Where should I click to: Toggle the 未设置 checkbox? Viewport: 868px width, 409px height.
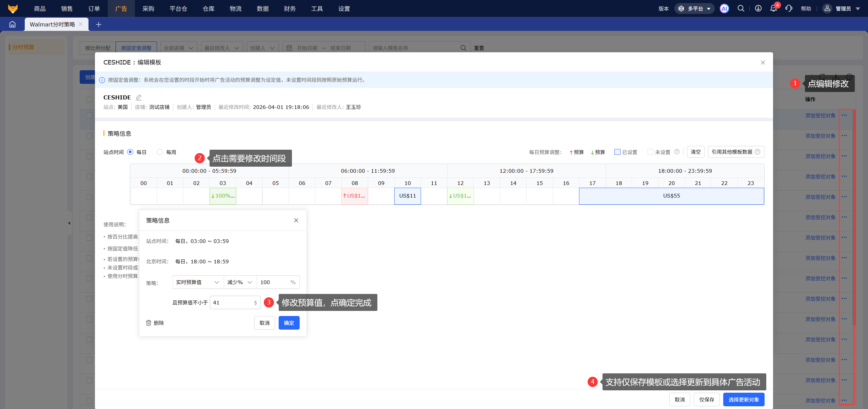[650, 152]
